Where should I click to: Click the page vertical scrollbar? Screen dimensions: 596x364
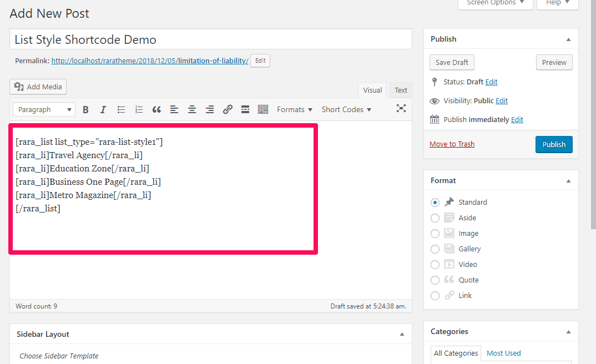pos(593,114)
